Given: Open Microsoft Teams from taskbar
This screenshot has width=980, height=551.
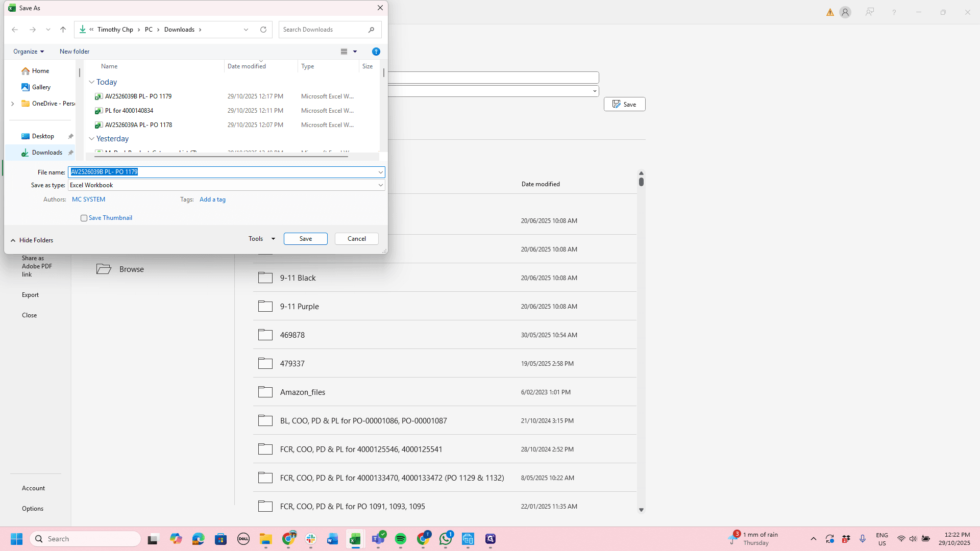Looking at the screenshot, I should (x=378, y=539).
